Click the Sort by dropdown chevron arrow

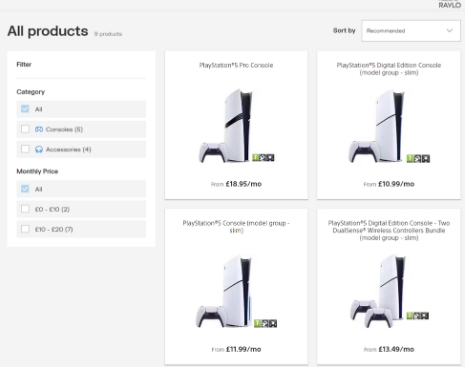pos(449,31)
